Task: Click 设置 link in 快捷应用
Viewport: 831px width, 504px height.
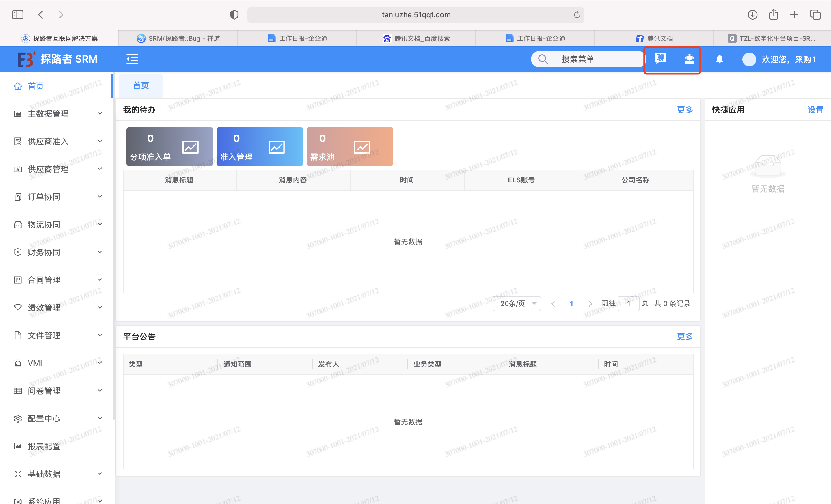Action: click(815, 110)
